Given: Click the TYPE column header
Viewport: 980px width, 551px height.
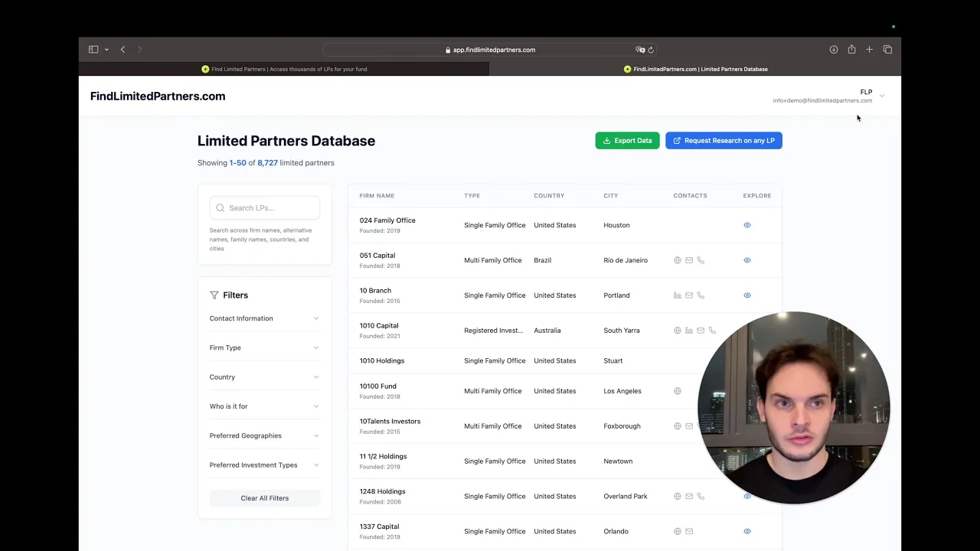Looking at the screenshot, I should (x=472, y=196).
